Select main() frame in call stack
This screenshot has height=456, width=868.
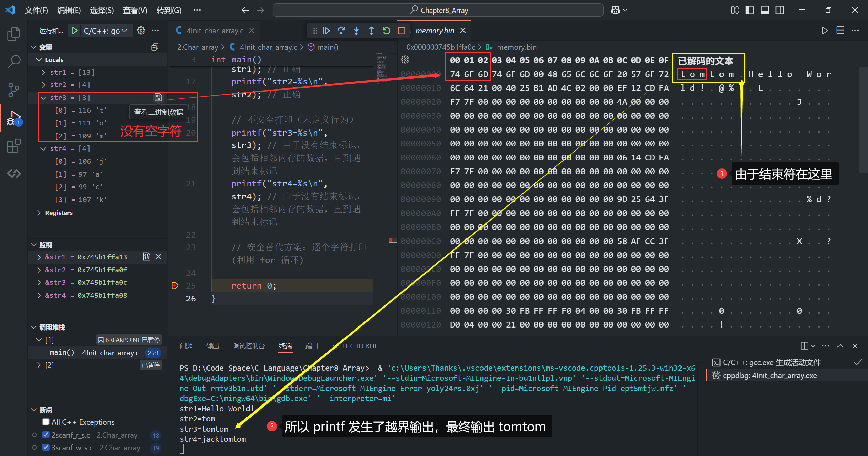(x=62, y=353)
